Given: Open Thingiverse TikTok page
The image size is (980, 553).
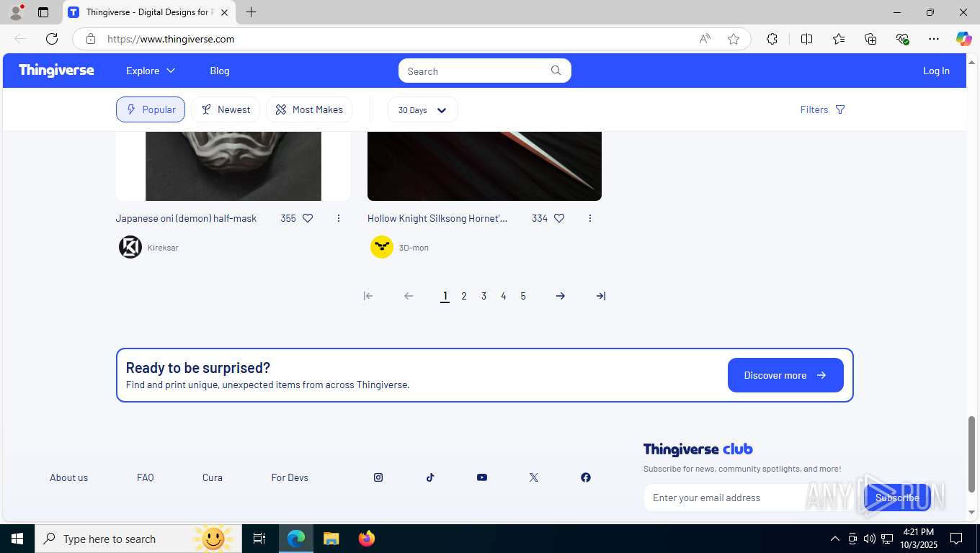Looking at the screenshot, I should pos(430,477).
